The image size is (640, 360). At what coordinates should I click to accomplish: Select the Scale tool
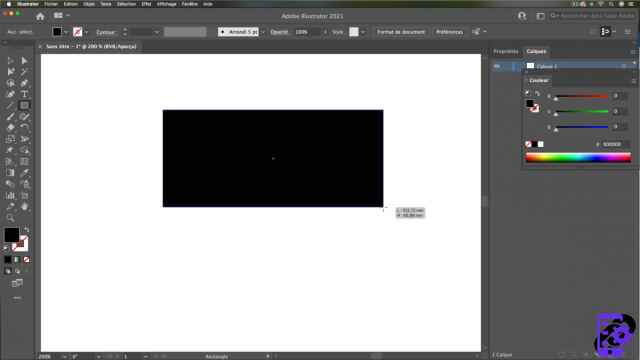click(x=10, y=139)
